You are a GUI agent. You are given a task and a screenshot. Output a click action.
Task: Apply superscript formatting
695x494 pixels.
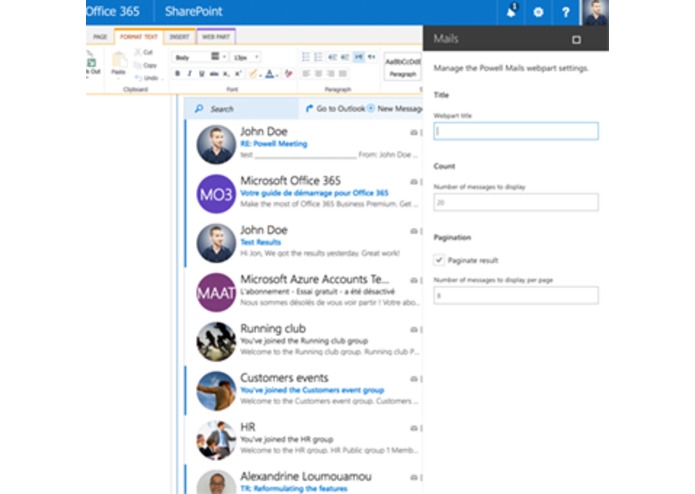[238, 74]
